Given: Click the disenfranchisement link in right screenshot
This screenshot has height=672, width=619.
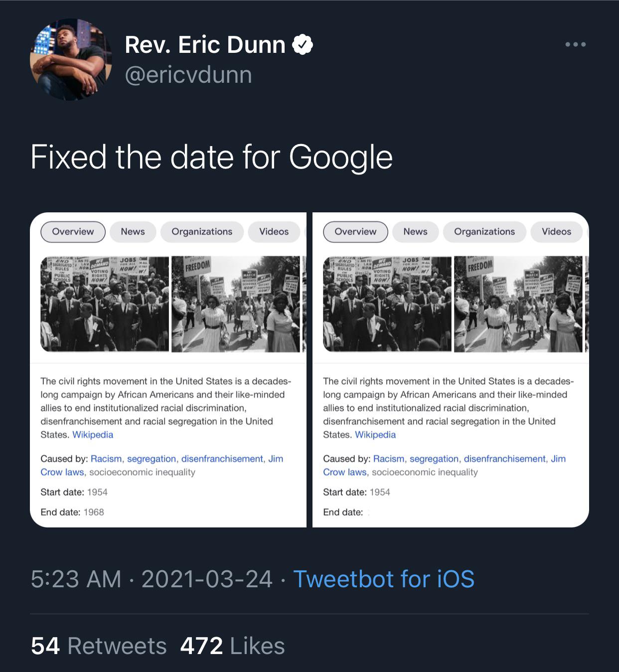Looking at the screenshot, I should point(504,459).
